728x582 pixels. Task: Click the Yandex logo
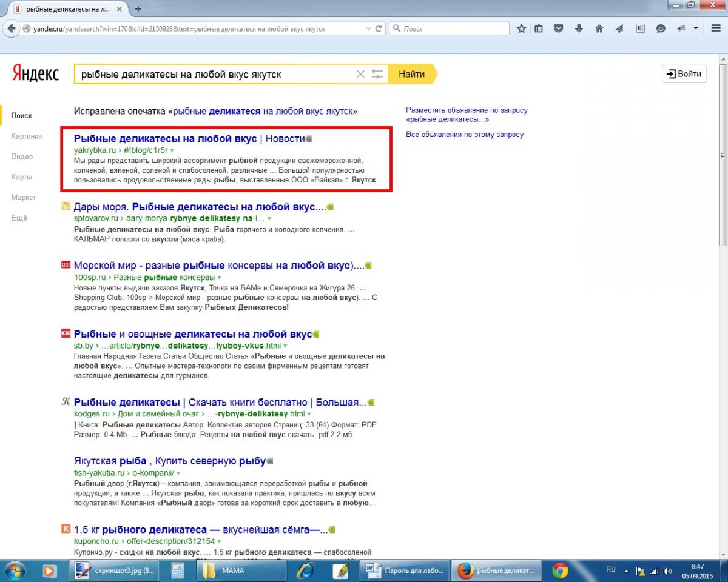coord(36,74)
